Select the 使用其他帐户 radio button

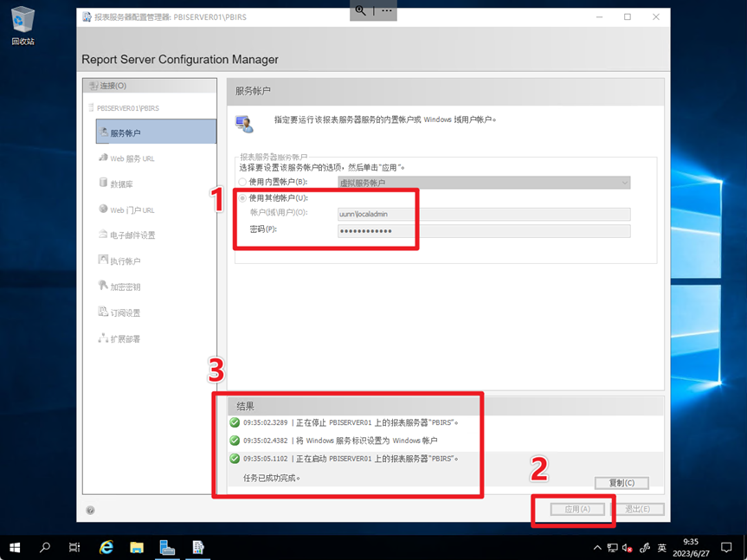point(242,198)
